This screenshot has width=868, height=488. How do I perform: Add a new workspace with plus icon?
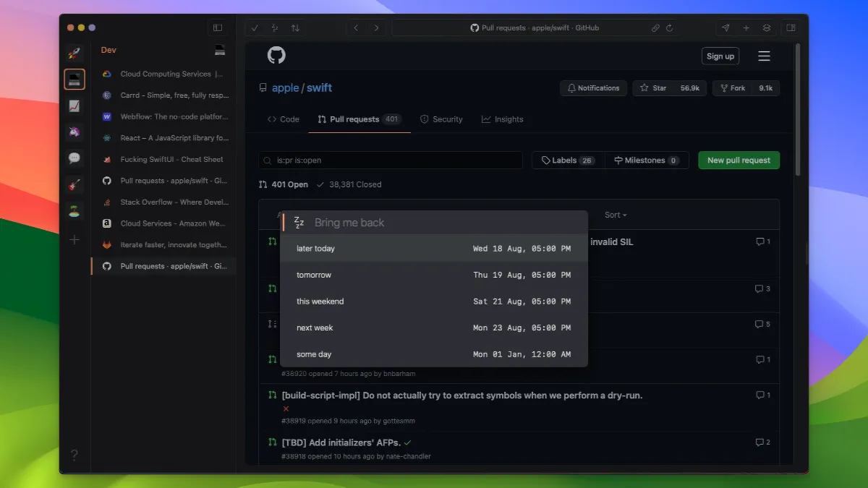tap(75, 239)
